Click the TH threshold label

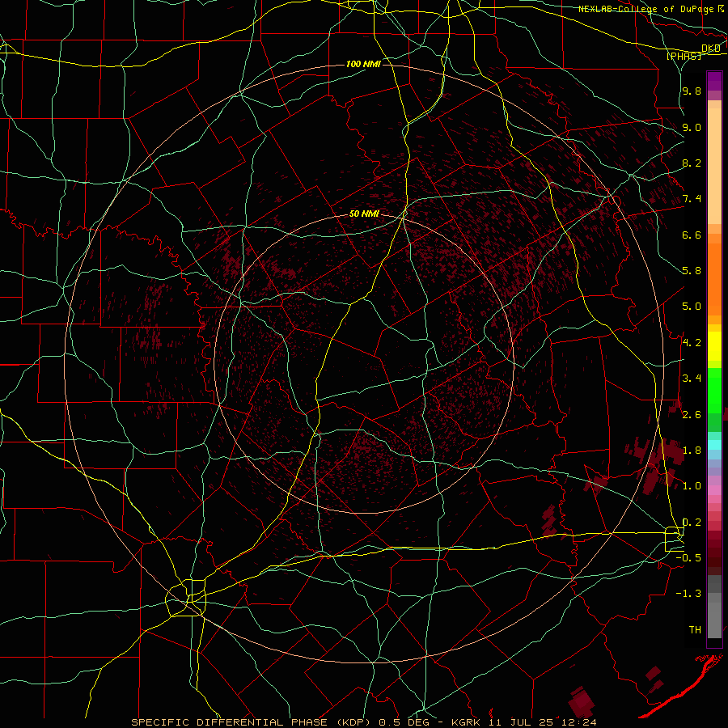point(695,629)
